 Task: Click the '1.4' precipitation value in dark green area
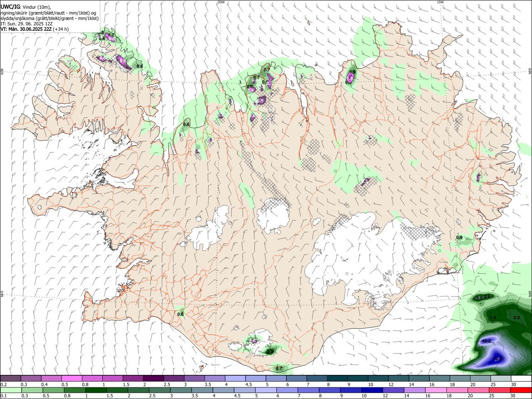pos(493,318)
